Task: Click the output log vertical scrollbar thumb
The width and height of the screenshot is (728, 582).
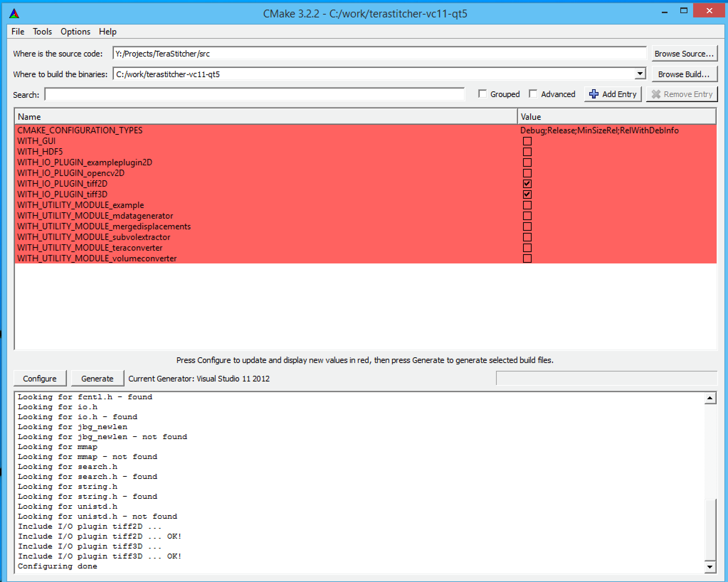Action: (x=710, y=530)
